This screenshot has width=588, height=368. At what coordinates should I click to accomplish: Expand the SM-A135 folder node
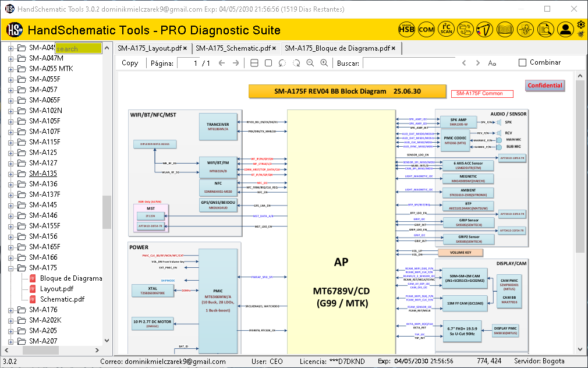coord(11,174)
